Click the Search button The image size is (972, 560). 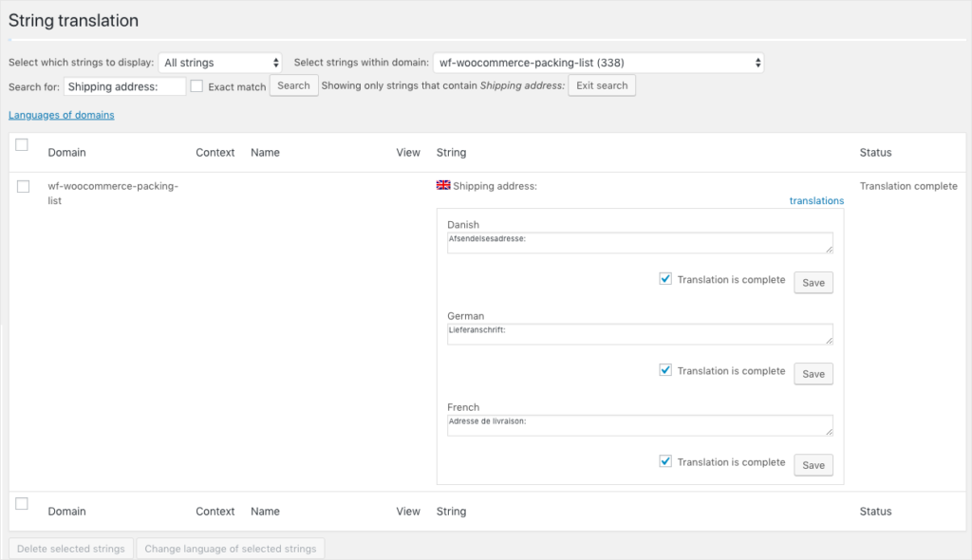tap(293, 85)
